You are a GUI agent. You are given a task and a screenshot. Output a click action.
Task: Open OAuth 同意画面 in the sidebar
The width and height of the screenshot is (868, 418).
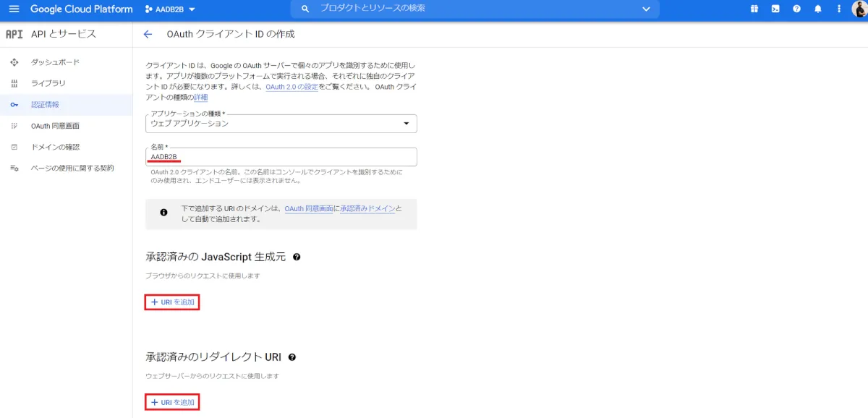(67, 126)
